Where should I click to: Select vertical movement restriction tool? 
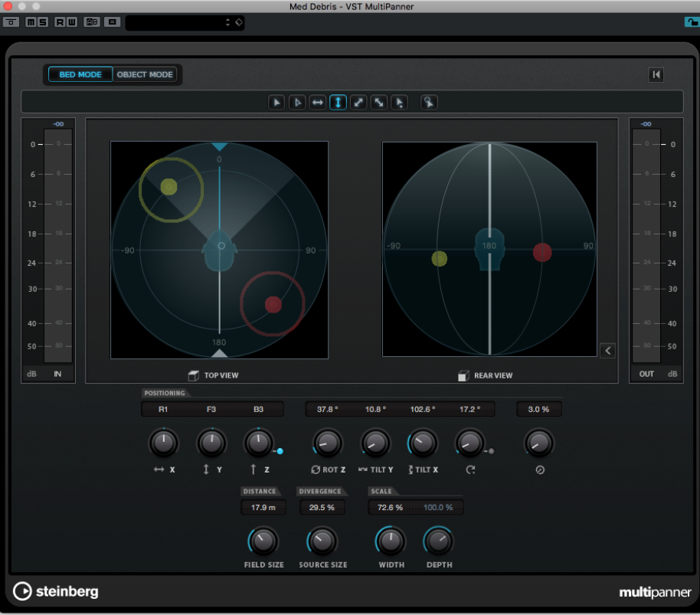338,103
